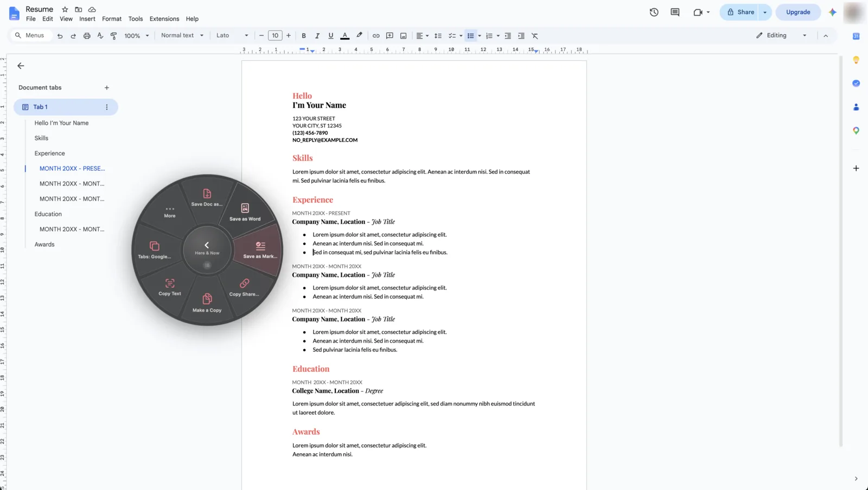The width and height of the screenshot is (868, 490).
Task: Add a new document tab
Action: (107, 88)
